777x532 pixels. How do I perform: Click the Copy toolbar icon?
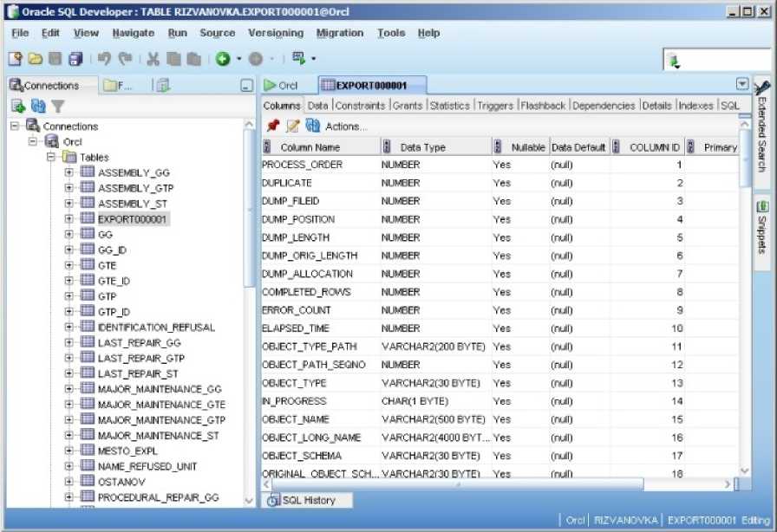173,59
